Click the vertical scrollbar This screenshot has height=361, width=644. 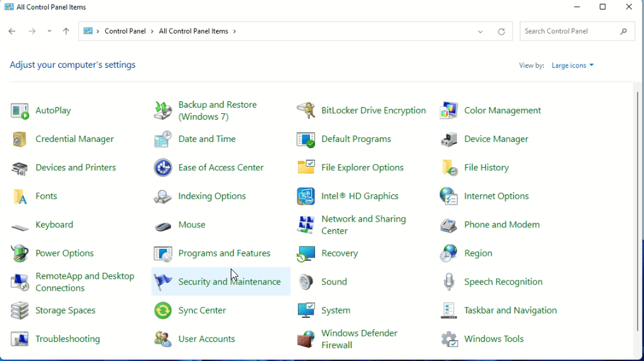click(638, 212)
